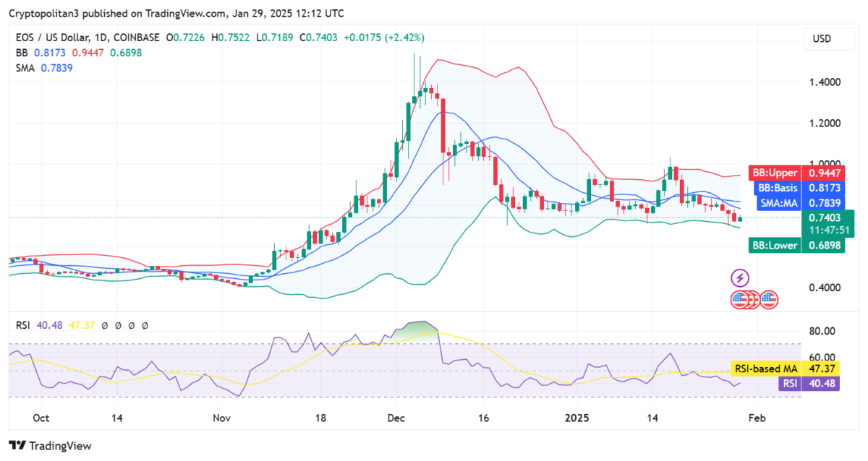Select the purple RSI value 40.48 swatch
Viewport: 868px width, 461px height.
click(x=49, y=325)
